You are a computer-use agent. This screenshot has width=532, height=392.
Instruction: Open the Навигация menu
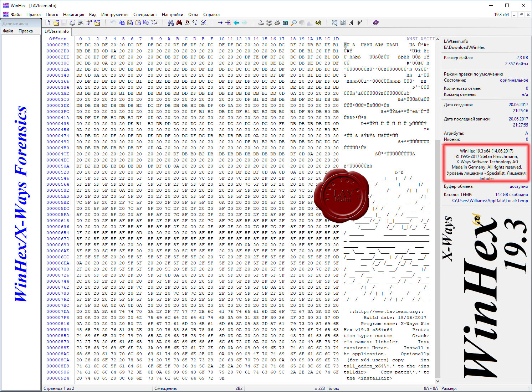click(x=73, y=15)
